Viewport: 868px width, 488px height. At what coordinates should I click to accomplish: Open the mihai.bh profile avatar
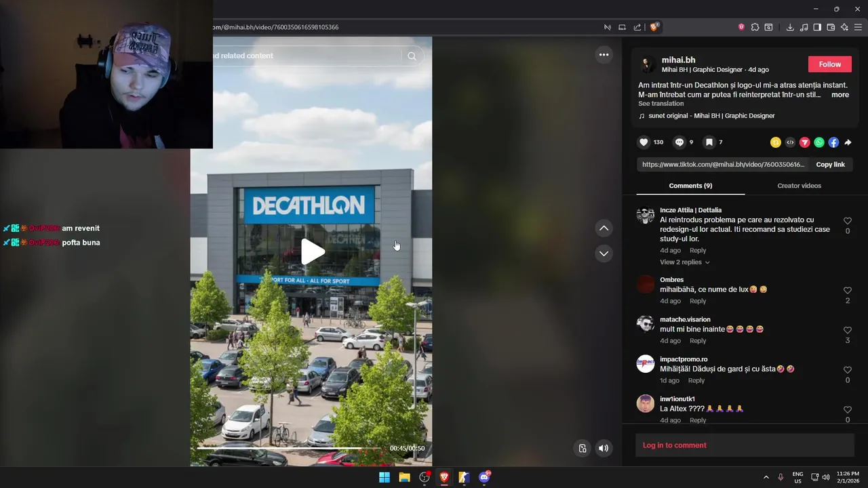click(x=647, y=64)
